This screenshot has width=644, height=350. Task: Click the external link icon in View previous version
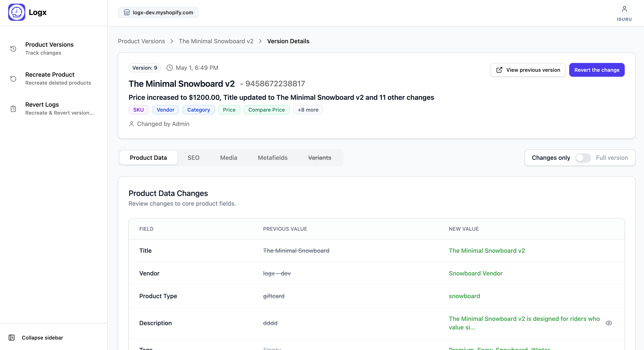499,70
